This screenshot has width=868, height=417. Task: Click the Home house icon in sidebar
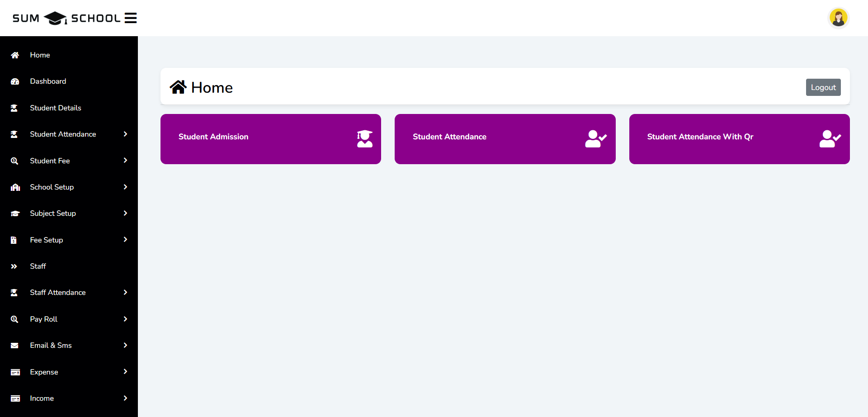[x=15, y=55]
